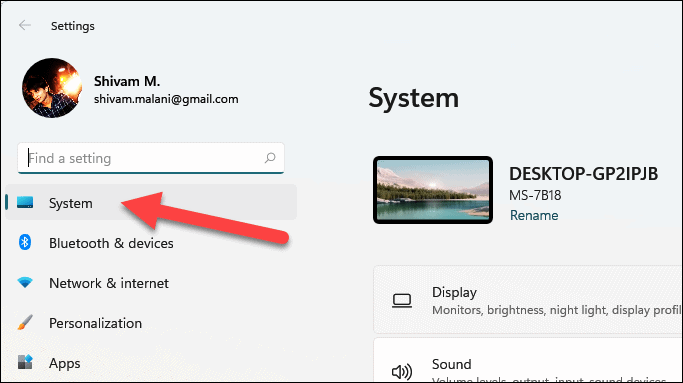683x383 pixels.
Task: Click the Display laptop icon
Action: pos(402,301)
